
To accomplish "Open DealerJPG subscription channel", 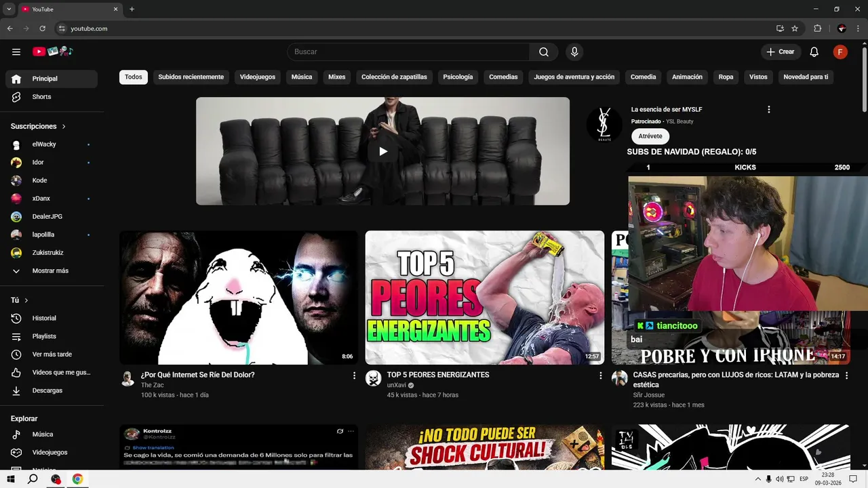I will point(52,216).
